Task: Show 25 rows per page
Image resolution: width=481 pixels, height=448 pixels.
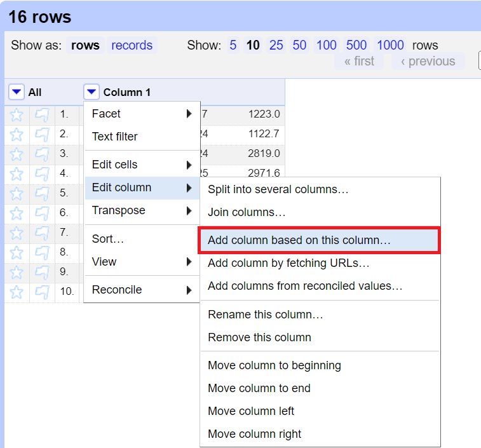Action: tap(276, 45)
